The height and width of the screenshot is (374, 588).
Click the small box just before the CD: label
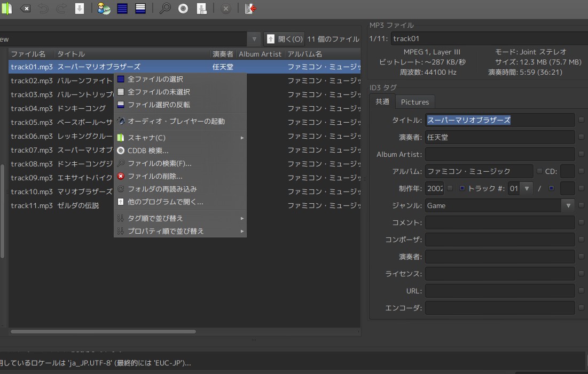(x=539, y=171)
